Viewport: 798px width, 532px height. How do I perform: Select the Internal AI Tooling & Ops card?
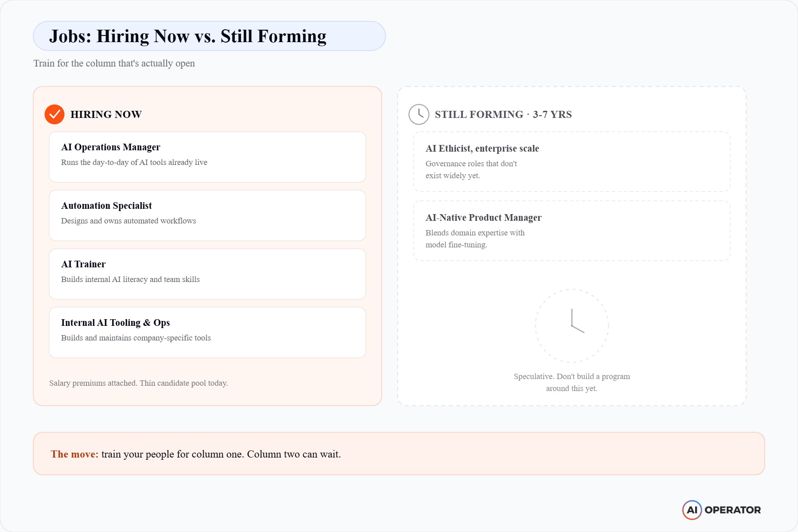pos(207,332)
